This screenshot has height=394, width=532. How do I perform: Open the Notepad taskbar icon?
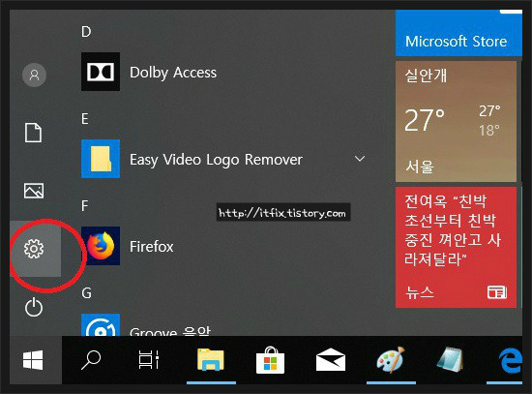click(x=450, y=360)
